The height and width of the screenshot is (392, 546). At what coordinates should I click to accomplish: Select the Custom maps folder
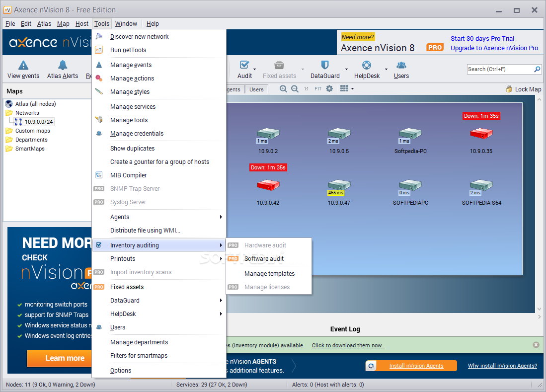[x=32, y=131]
